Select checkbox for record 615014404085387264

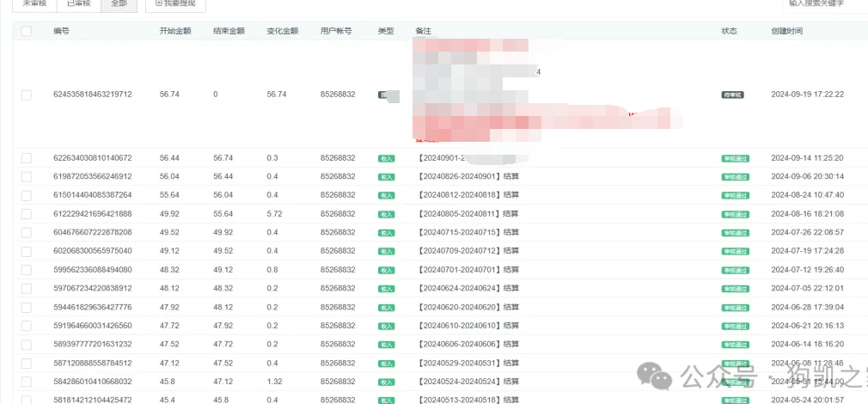tap(26, 195)
